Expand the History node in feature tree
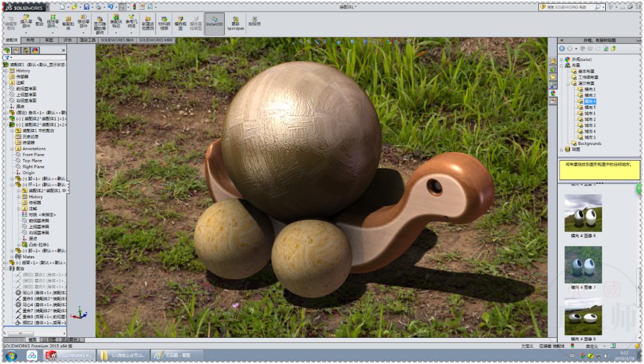This screenshot has height=364, width=644. [5, 71]
